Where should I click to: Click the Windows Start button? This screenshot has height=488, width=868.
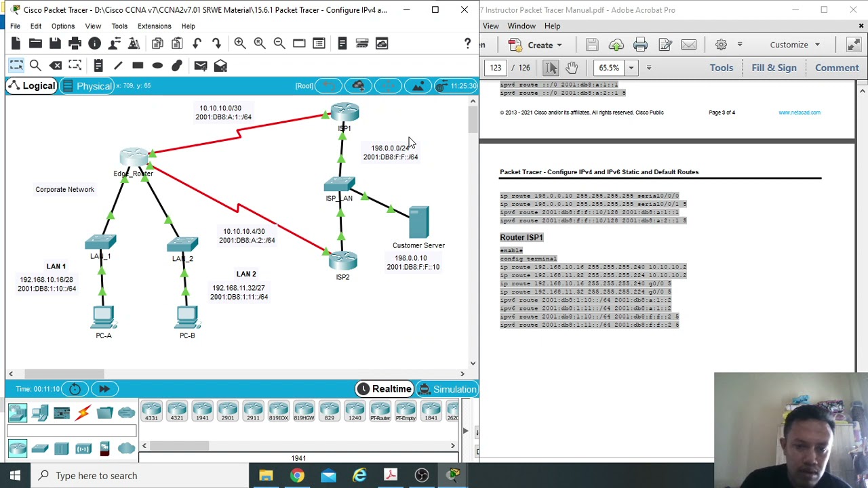(15, 476)
